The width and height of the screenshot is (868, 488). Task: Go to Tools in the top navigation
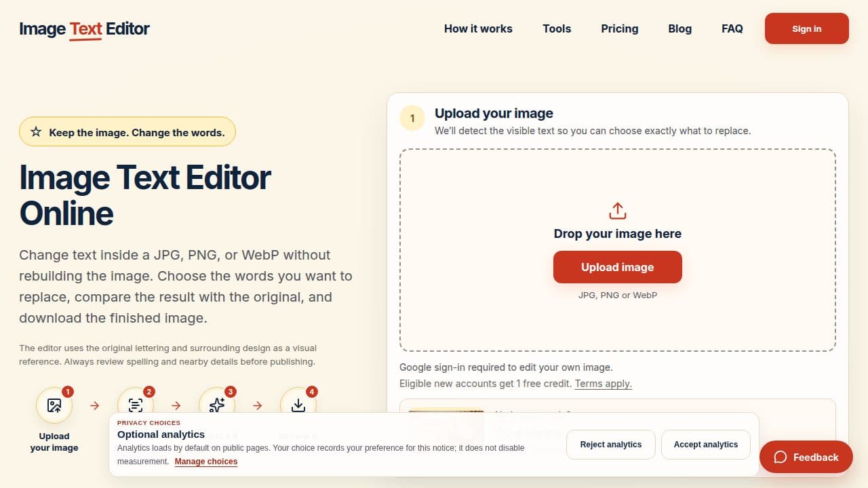(x=557, y=28)
